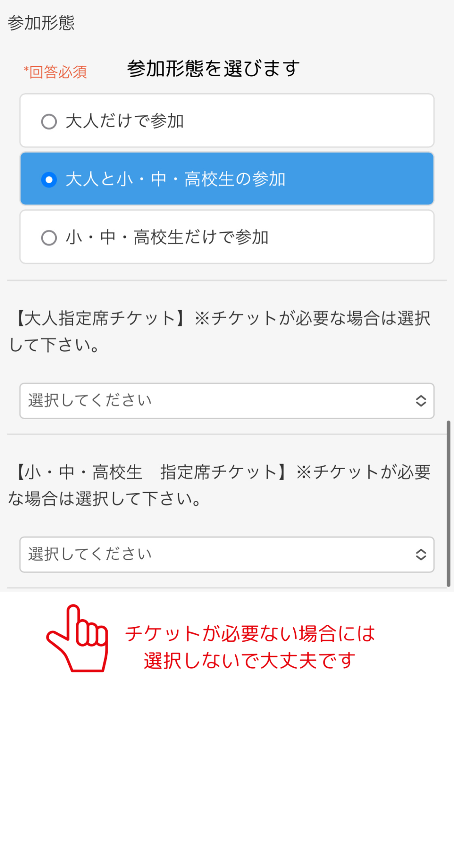Click the 大人だけで参加 option label text
The height and width of the screenshot is (868, 454).
pyautogui.click(x=125, y=122)
